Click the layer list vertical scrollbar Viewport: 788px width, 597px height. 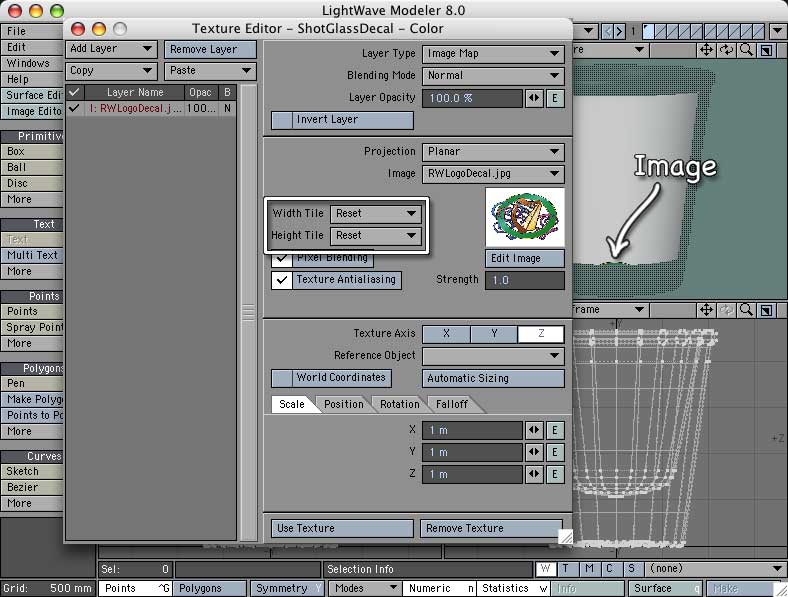click(249, 312)
